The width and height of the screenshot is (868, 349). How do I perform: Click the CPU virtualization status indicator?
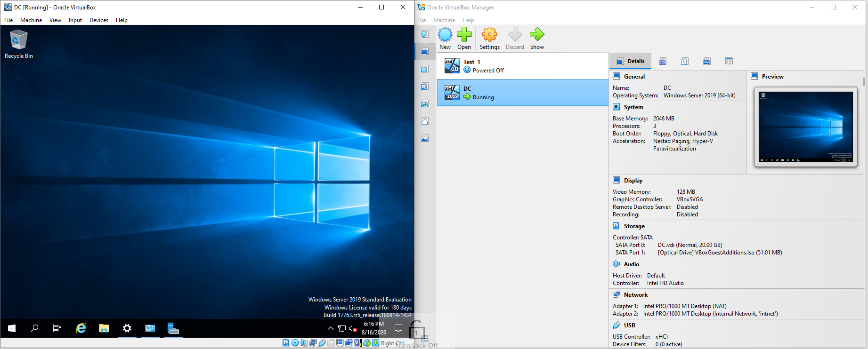(x=358, y=343)
